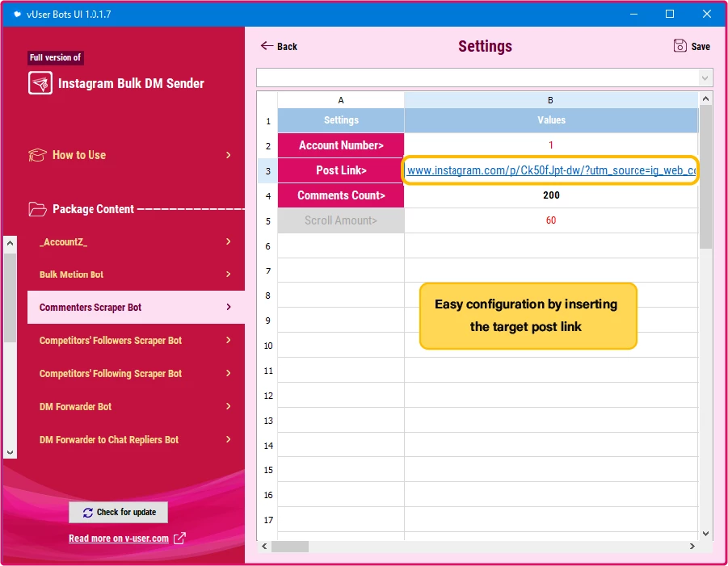Select _AccountZ_ from the package list
The height and width of the screenshot is (566, 728).
[136, 241]
